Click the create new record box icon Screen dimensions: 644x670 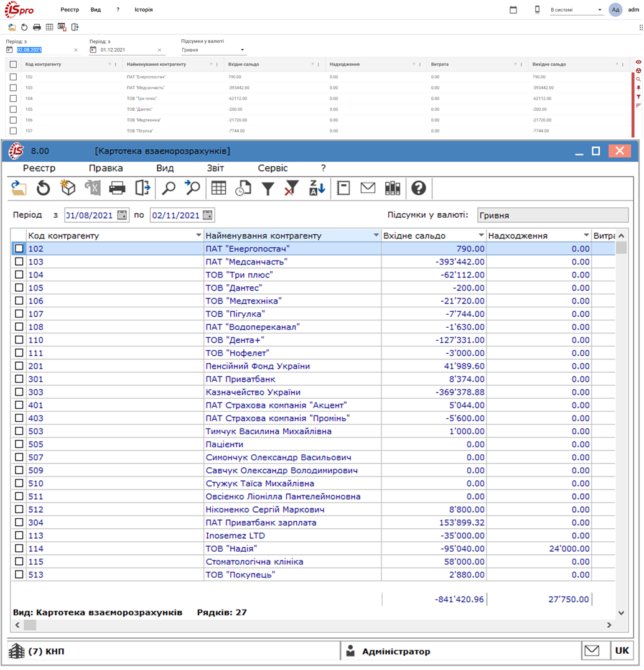click(x=68, y=188)
